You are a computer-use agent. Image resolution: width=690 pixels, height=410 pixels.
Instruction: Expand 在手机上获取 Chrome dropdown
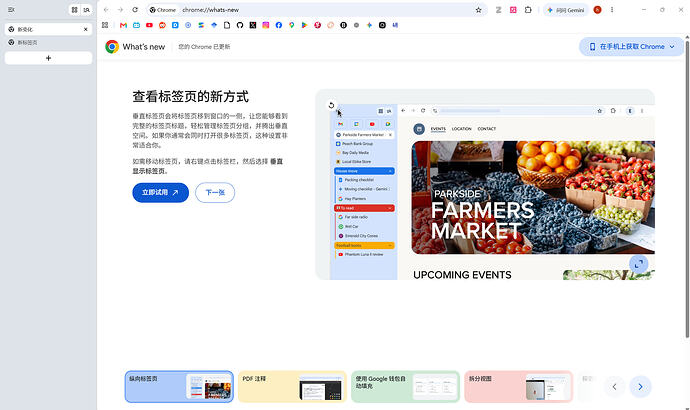click(631, 47)
